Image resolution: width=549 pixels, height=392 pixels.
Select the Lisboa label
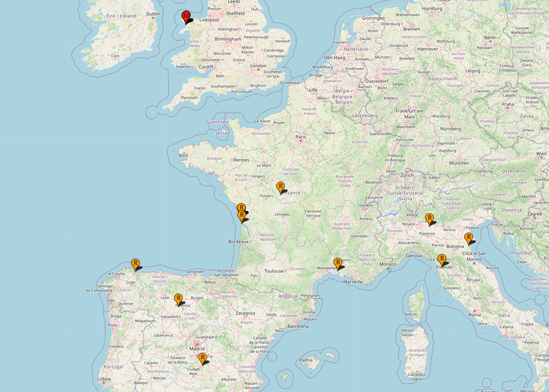(x=104, y=379)
